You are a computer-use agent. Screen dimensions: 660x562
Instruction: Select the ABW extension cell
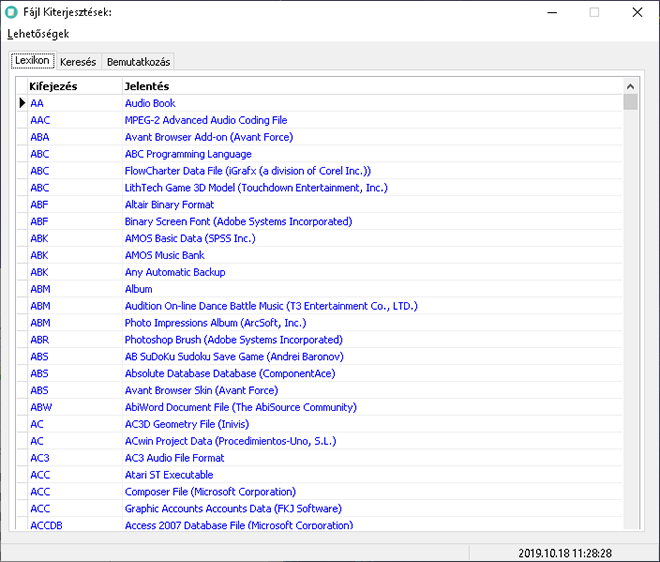tap(75, 408)
